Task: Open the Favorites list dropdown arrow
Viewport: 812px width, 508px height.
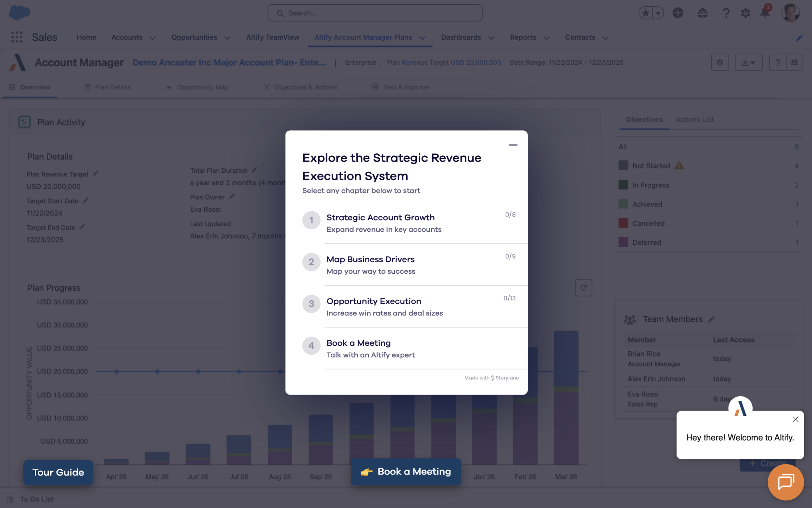Action: pyautogui.click(x=658, y=13)
